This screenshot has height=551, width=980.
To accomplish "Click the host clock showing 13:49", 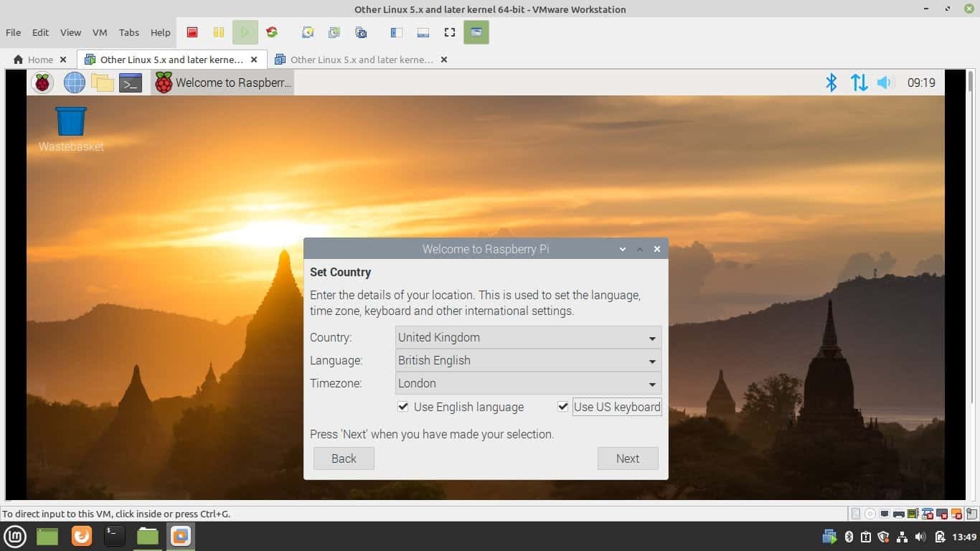I will (964, 537).
